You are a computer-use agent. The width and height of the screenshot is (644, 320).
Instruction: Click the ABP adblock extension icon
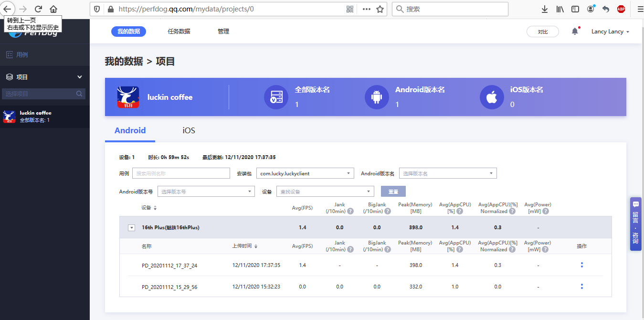tap(621, 9)
